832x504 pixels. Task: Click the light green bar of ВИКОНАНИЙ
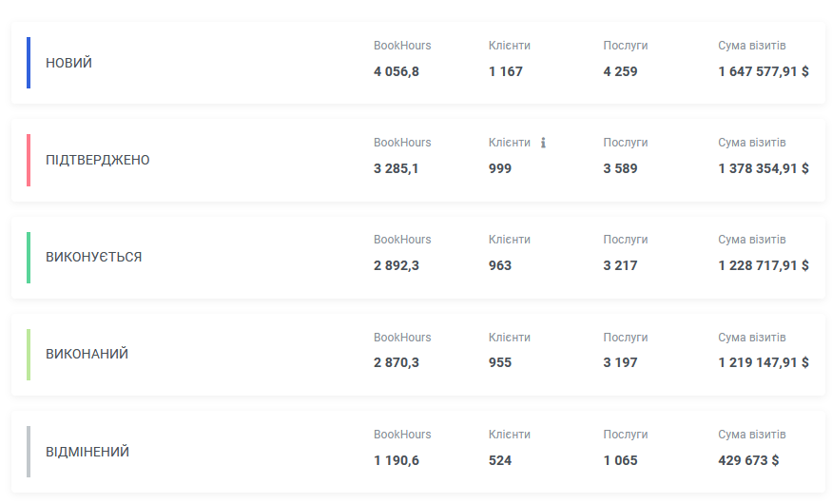coord(29,355)
